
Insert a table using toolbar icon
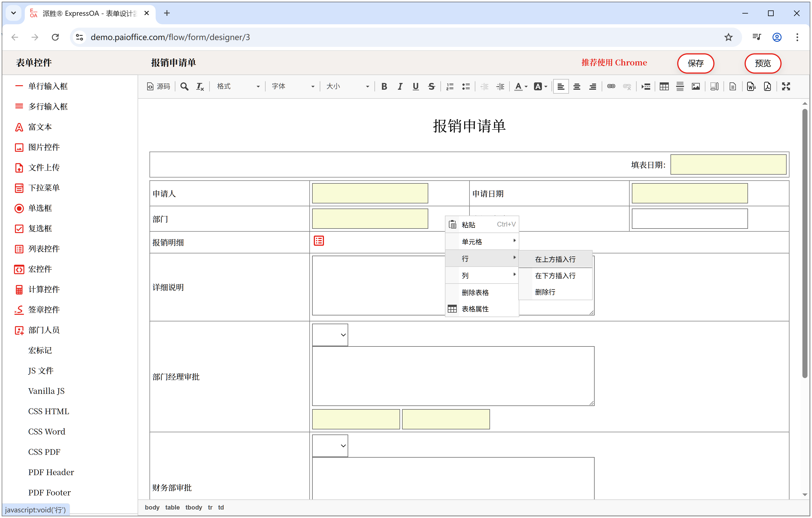point(664,87)
